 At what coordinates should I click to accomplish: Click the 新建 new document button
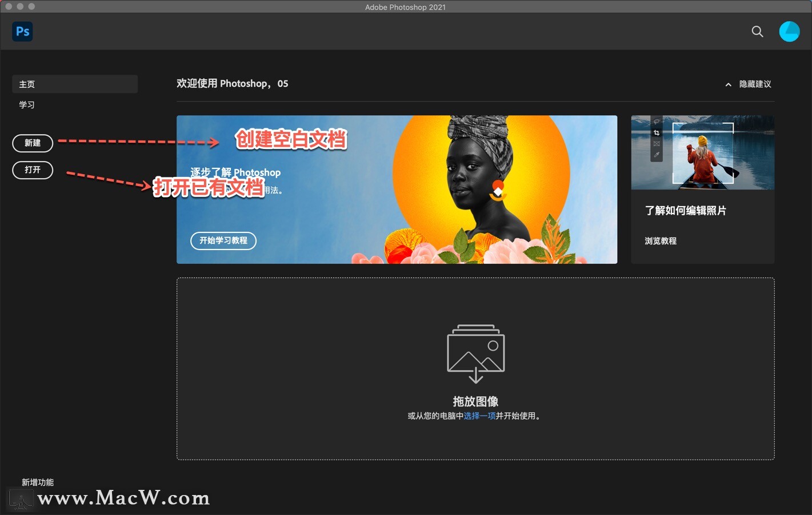[x=33, y=143]
